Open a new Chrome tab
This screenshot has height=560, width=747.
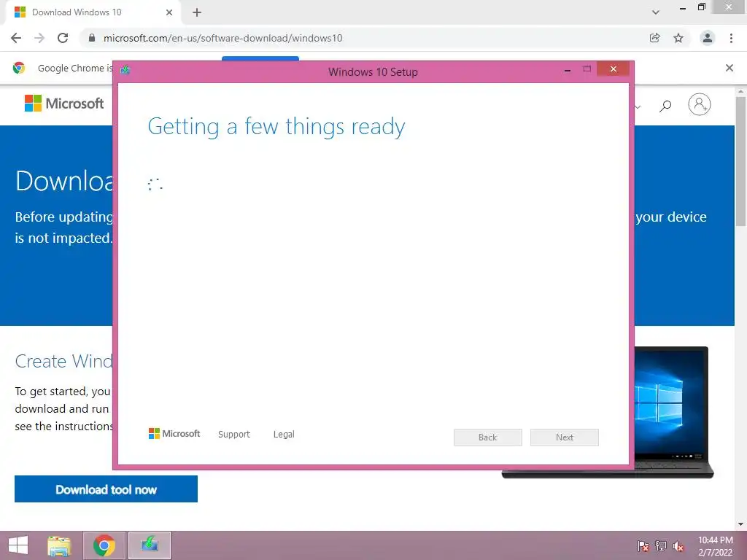(x=197, y=12)
